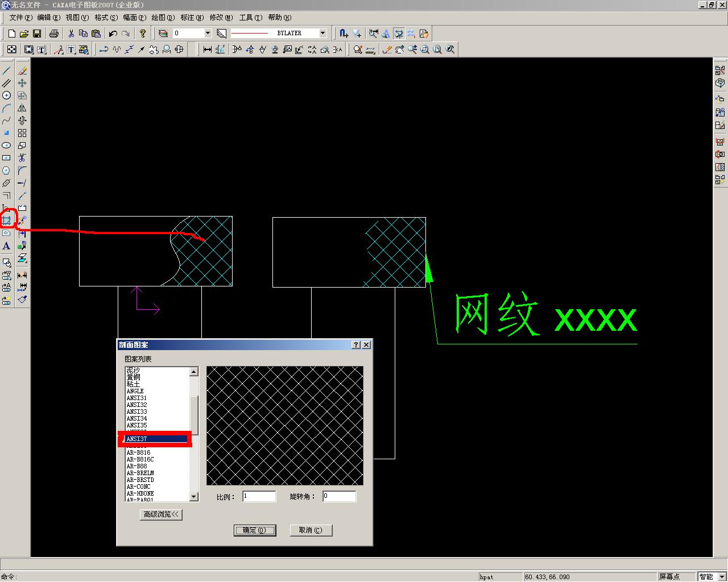The width and height of the screenshot is (728, 582).
Task: Click the Layer control stack icon
Action: (x=163, y=34)
